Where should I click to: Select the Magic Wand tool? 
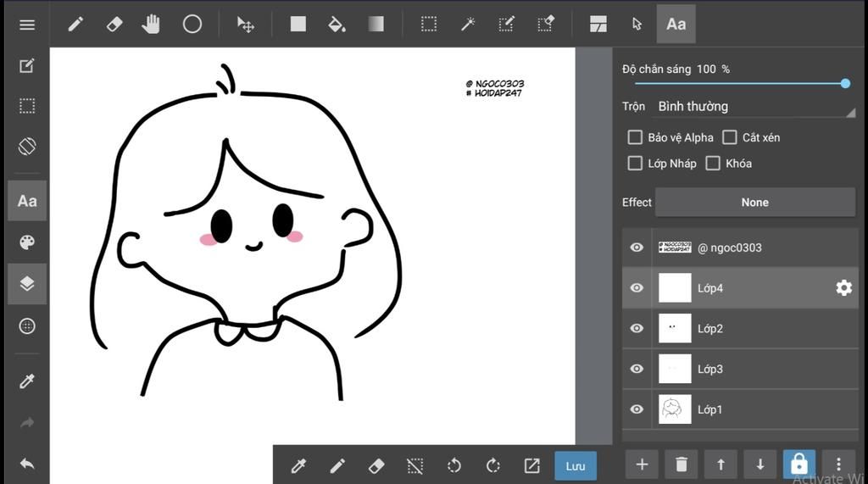(x=468, y=24)
